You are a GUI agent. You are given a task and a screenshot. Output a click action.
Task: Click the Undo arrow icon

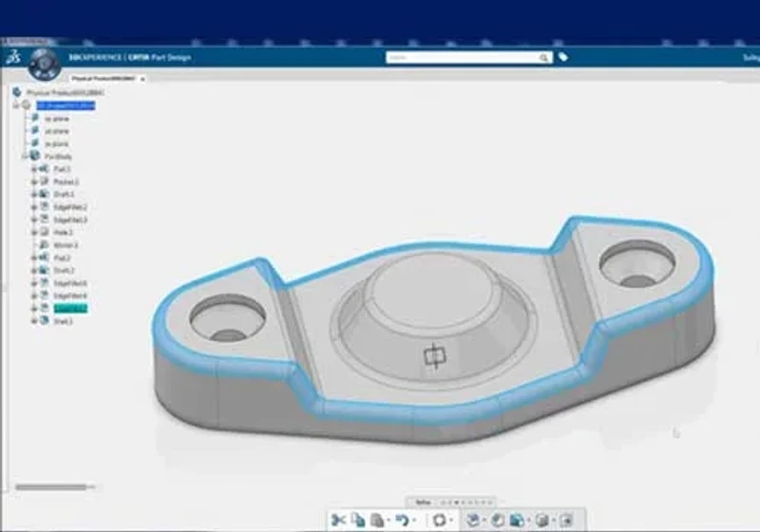click(402, 521)
